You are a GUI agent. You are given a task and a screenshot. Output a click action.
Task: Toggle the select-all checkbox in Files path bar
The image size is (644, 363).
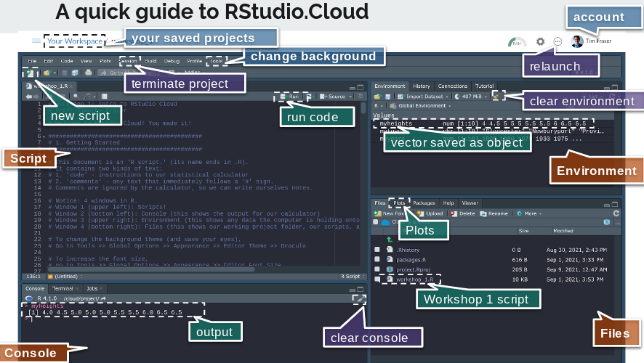(x=375, y=222)
